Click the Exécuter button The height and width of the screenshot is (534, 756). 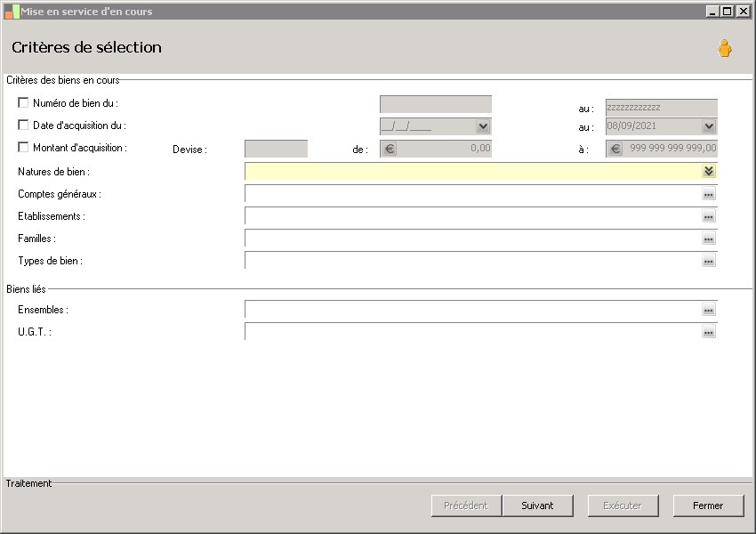coord(623,506)
